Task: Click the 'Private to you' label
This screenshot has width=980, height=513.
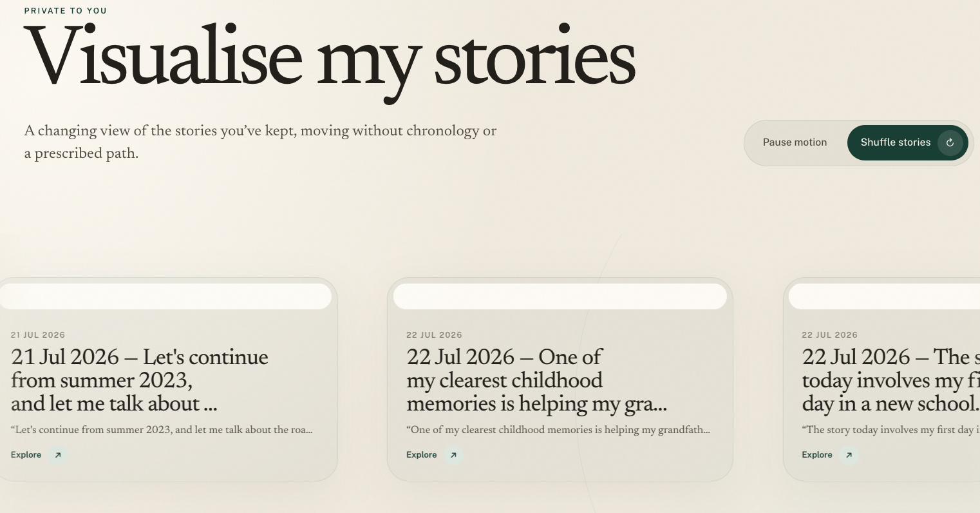Action: (66, 10)
